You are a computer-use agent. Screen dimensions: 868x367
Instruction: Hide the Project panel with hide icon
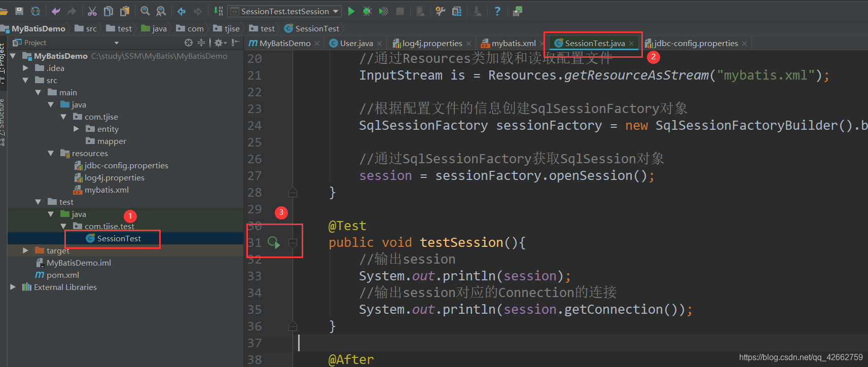click(x=235, y=43)
